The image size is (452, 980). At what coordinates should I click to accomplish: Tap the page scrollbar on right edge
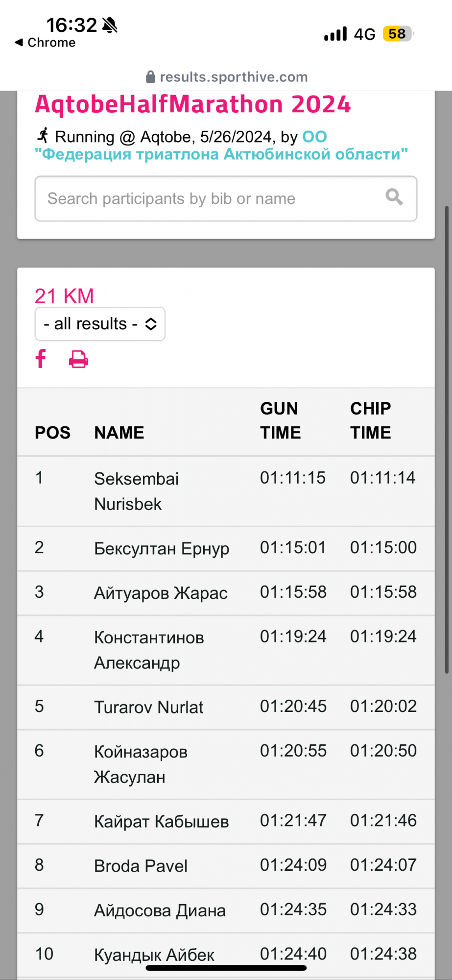(x=446, y=441)
